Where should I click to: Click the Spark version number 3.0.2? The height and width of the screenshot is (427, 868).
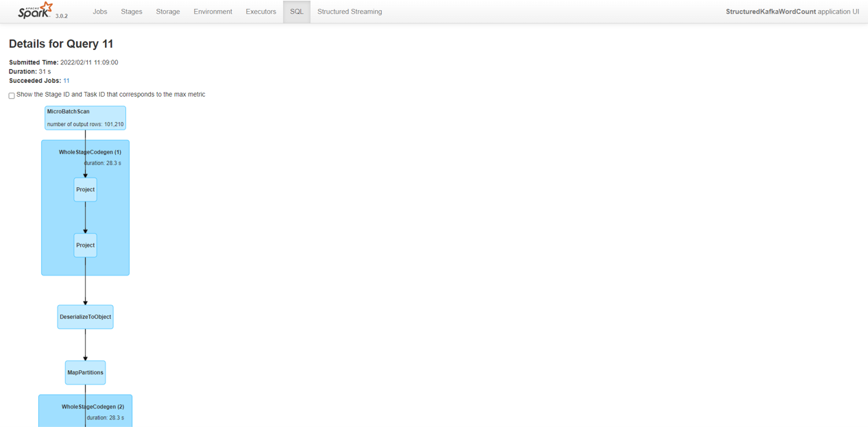(62, 16)
